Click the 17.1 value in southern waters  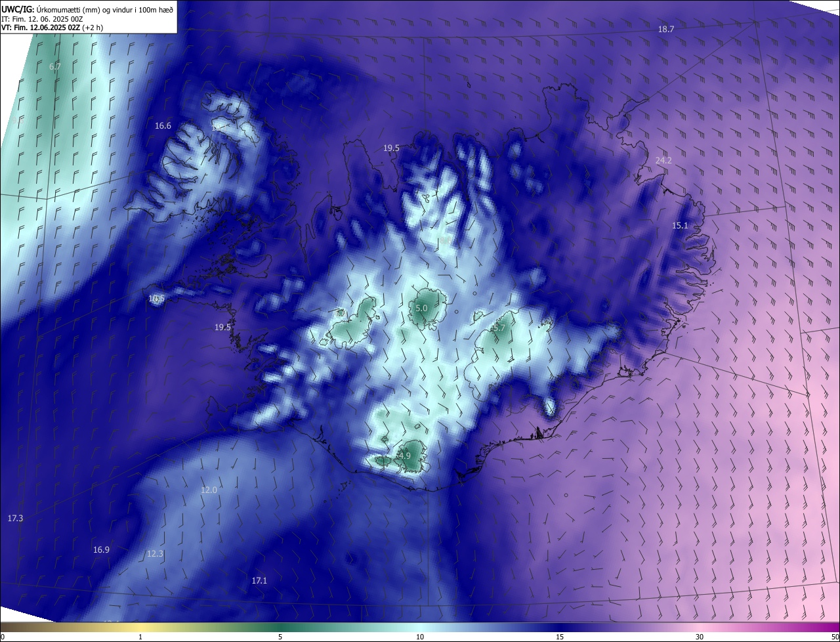pos(259,581)
